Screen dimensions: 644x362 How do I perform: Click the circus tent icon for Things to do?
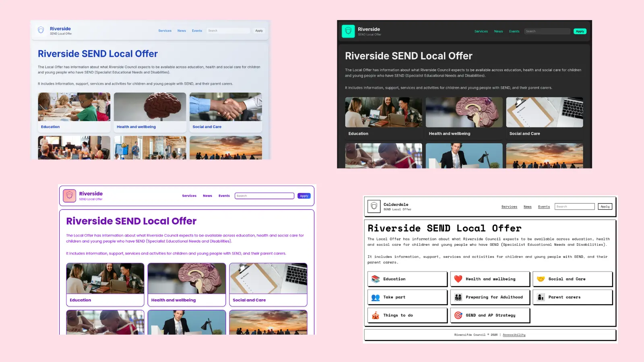coord(376,315)
